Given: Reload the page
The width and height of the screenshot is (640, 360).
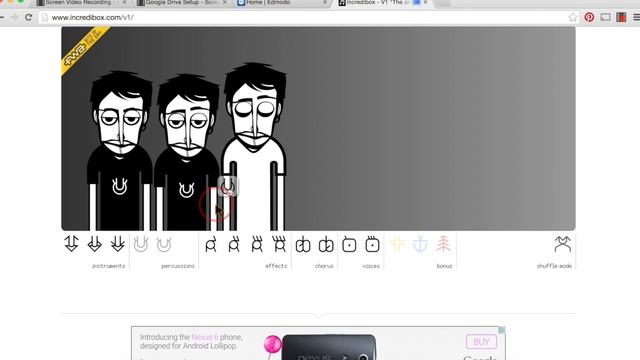Looking at the screenshot, I should 28,18.
